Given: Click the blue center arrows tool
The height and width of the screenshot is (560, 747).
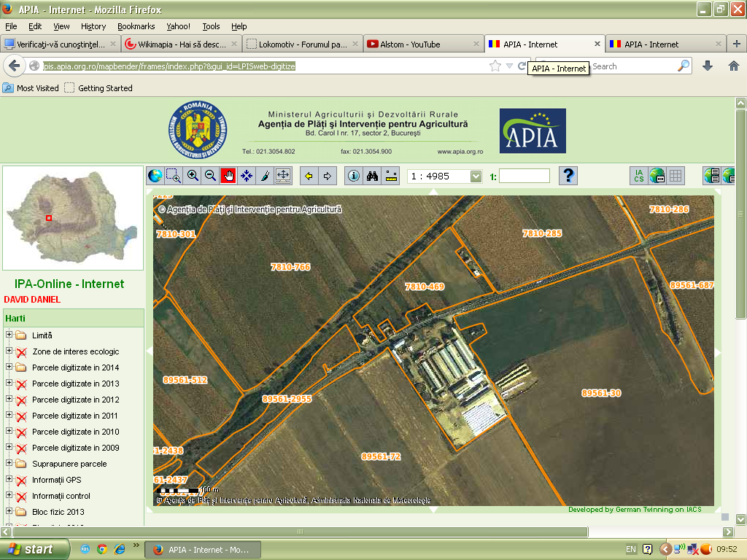Looking at the screenshot, I should click(247, 176).
